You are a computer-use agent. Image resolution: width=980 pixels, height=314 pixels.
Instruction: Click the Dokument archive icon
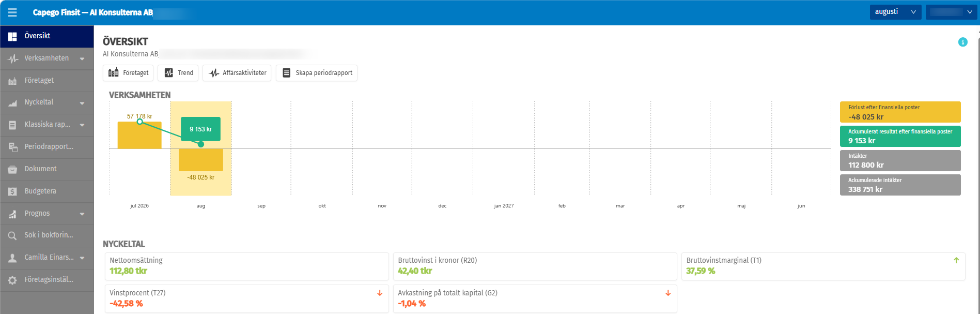12,169
